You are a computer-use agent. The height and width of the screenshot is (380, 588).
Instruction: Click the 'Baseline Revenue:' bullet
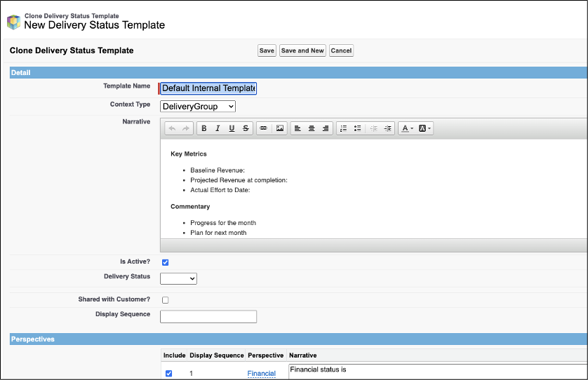point(218,170)
